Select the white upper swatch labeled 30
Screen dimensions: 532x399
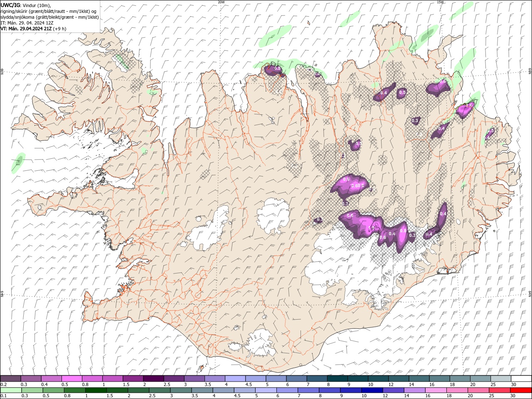[x=522, y=378]
